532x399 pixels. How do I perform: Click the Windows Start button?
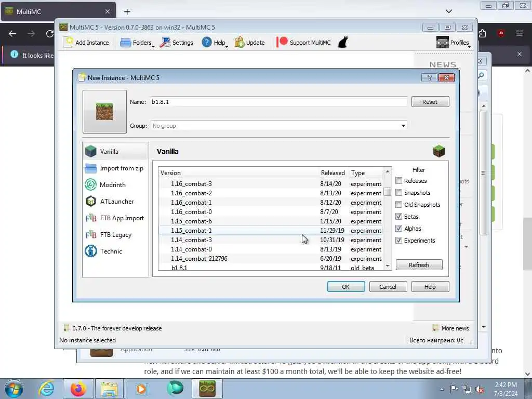pos(14,389)
